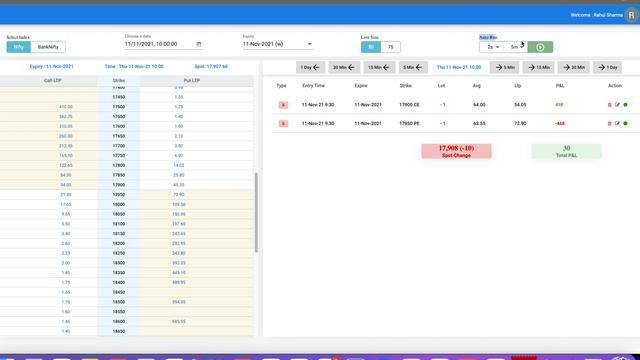This screenshot has height=360, width=640.
Task: Step forward 1 Day
Action: [x=607, y=67]
